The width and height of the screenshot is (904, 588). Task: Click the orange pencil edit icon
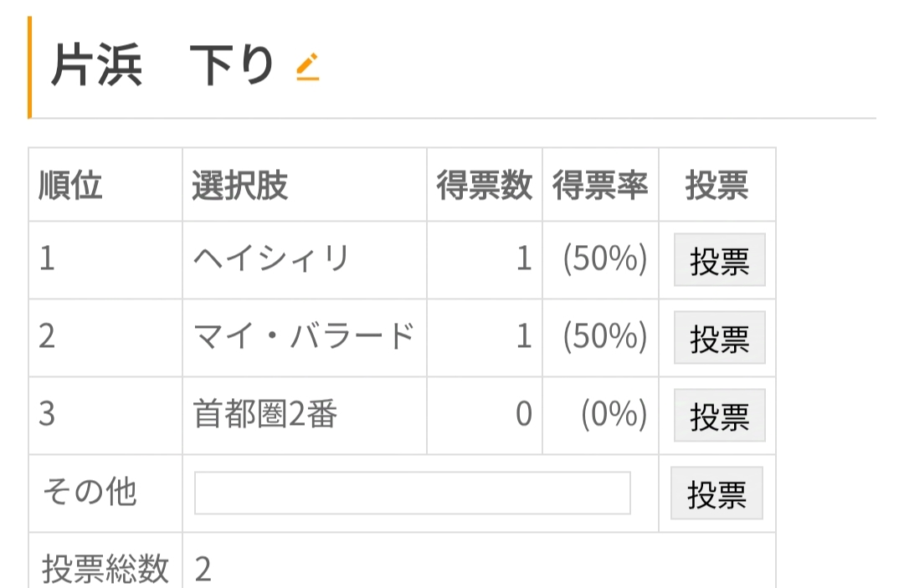(x=308, y=67)
